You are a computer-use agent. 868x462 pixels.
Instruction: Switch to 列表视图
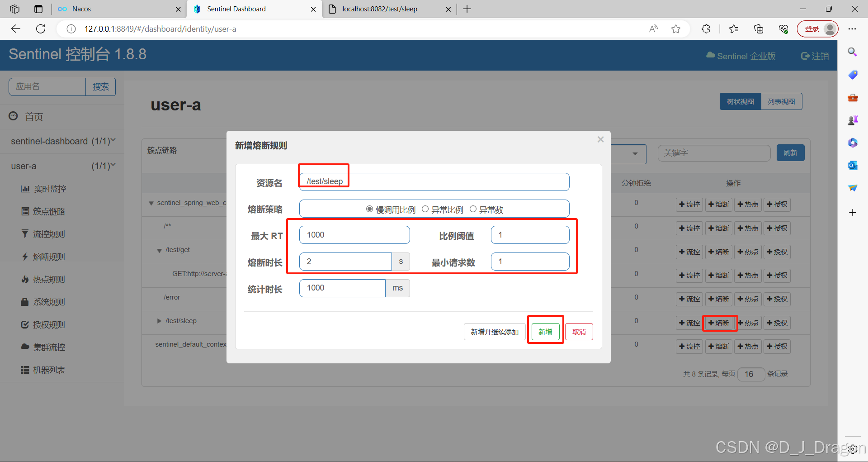(781, 101)
